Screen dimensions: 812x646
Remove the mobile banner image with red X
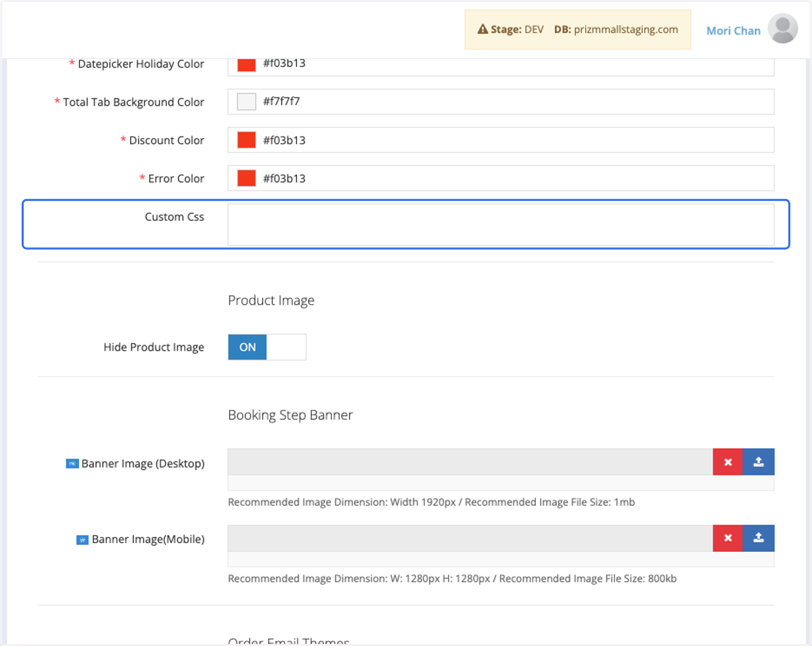coord(728,538)
